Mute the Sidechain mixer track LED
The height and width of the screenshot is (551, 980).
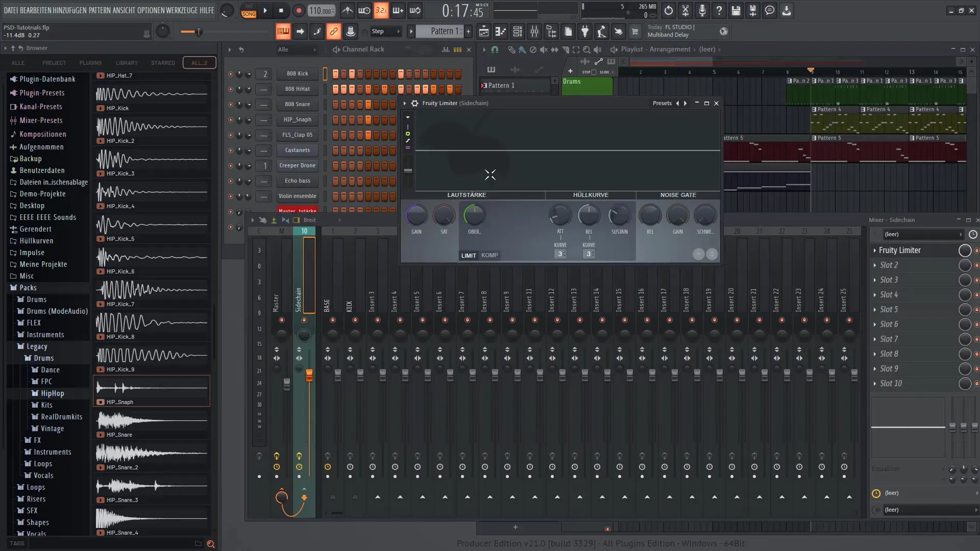click(x=304, y=320)
